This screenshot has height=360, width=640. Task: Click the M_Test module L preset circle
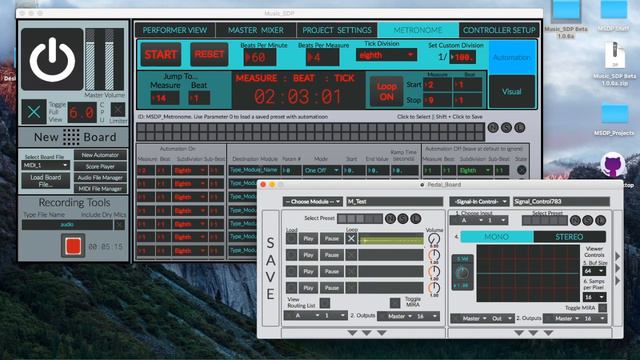point(416,219)
